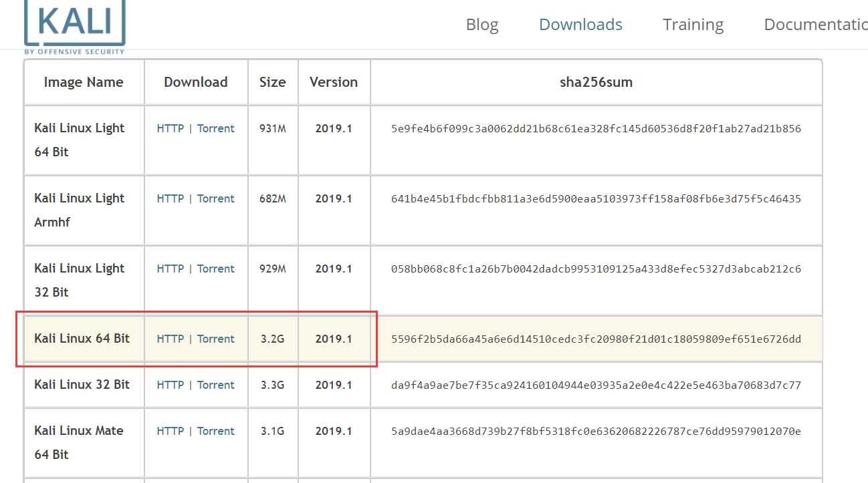868x483 pixels.
Task: Click the sha256sum column header
Action: tap(596, 82)
